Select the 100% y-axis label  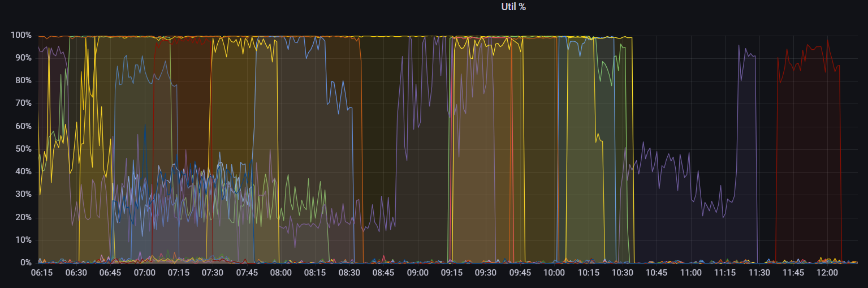pyautogui.click(x=21, y=36)
